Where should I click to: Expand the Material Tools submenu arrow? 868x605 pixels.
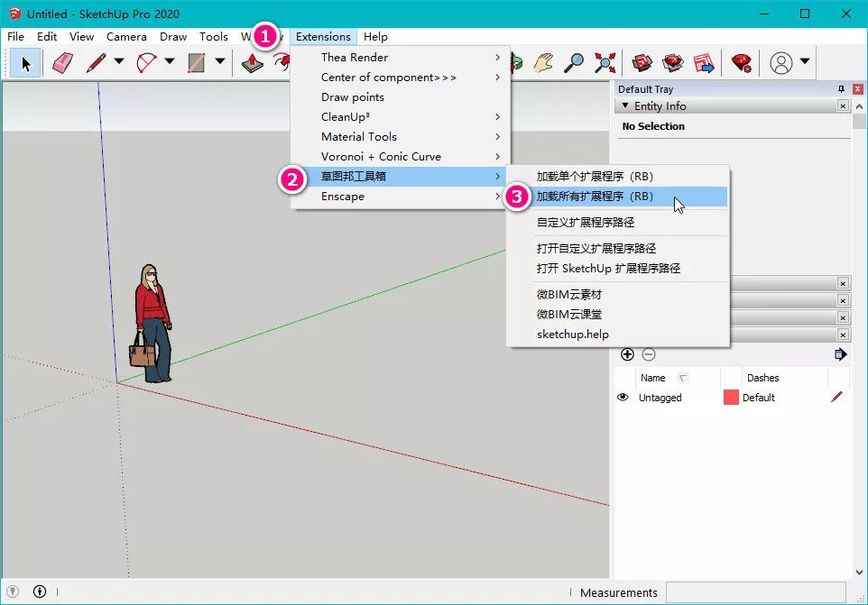[x=498, y=136]
